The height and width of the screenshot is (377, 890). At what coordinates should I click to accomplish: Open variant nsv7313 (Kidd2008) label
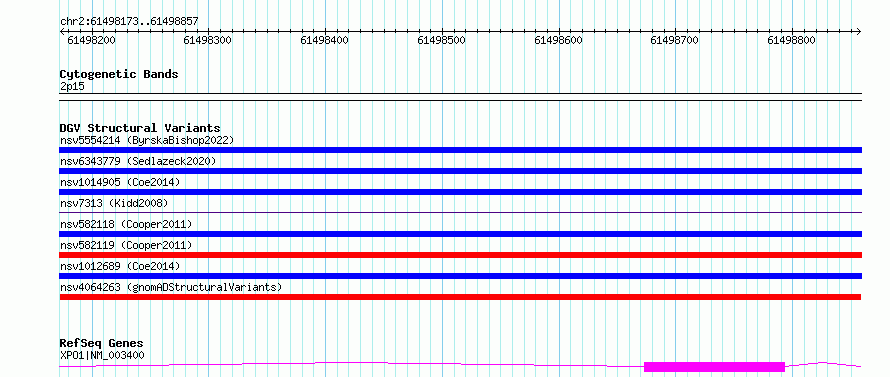(114, 203)
